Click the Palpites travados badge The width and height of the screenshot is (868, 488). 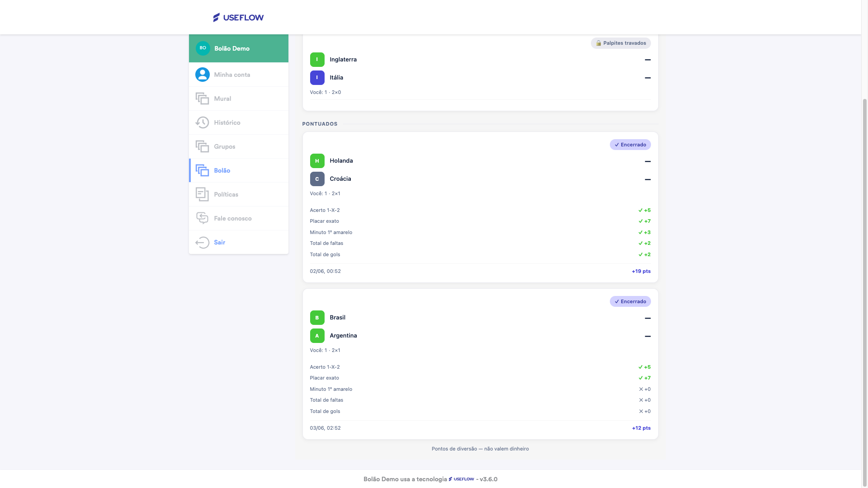(x=621, y=43)
